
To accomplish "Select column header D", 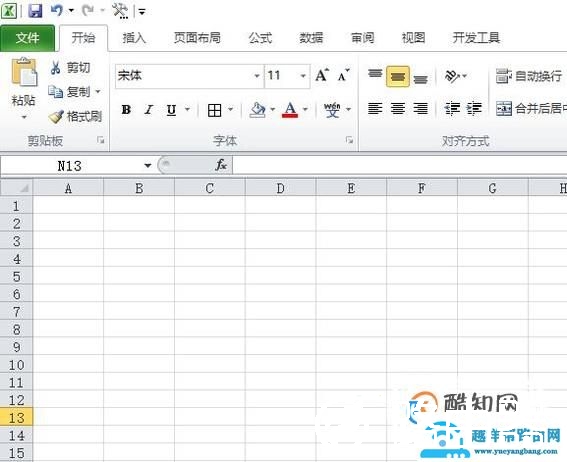I will [x=281, y=188].
